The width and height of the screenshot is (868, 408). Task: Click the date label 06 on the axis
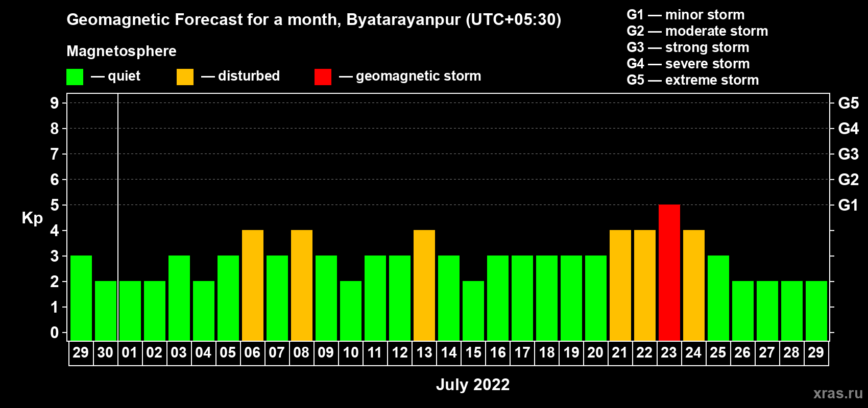(252, 352)
